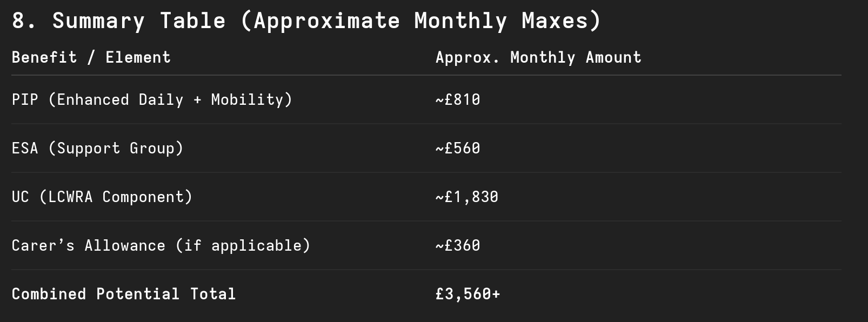Click the ESA (Support Group) row label
This screenshot has height=322, width=868.
98,149
